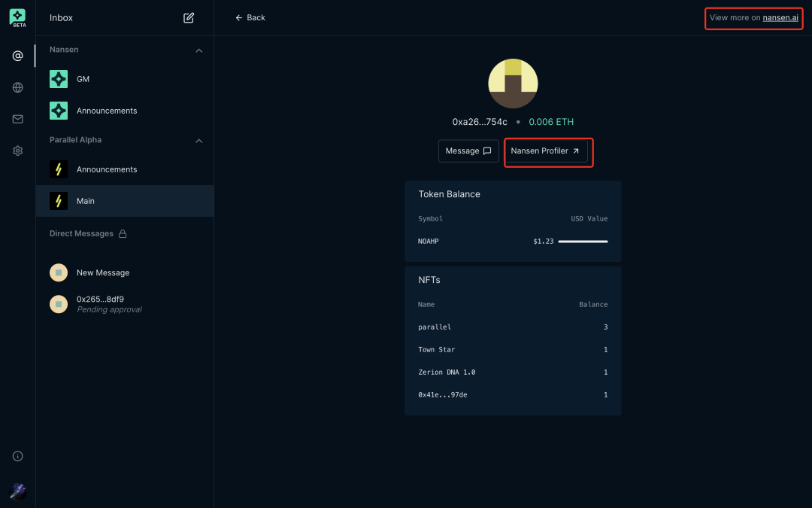812x508 pixels.
Task: Click the info circle icon
Action: (x=17, y=456)
